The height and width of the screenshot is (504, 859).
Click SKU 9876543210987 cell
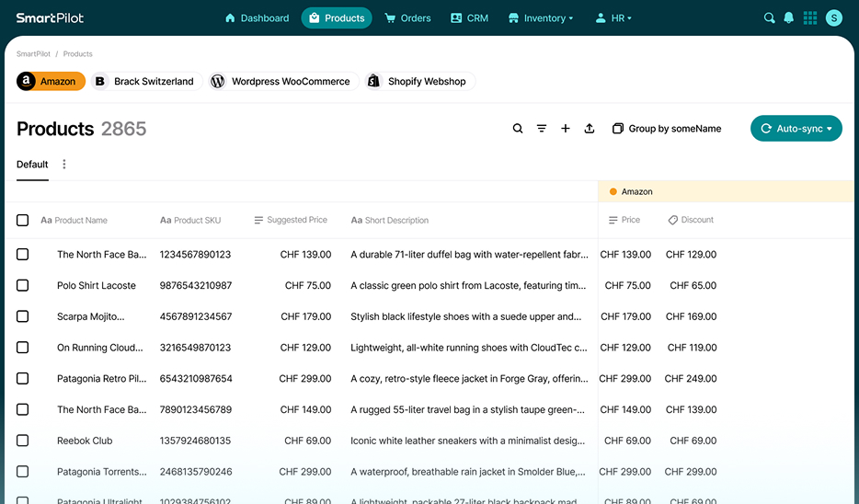pyautogui.click(x=196, y=285)
